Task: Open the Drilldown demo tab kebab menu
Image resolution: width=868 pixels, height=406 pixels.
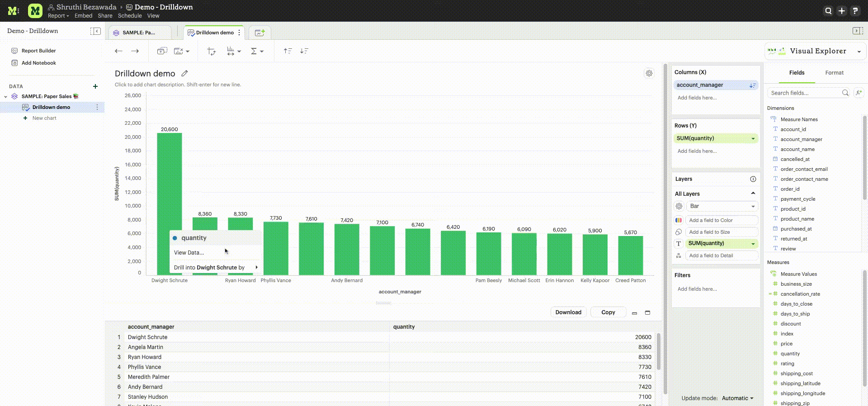Action: [239, 33]
